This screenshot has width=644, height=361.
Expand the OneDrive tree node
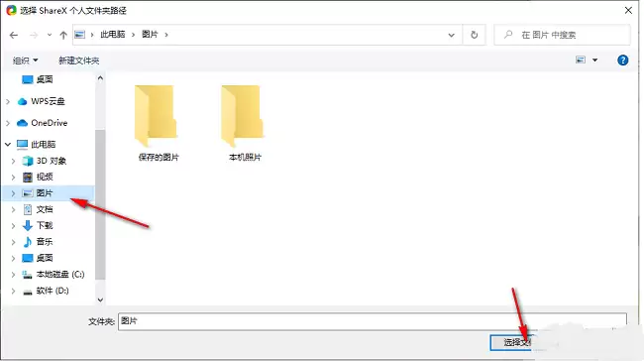pos(8,123)
